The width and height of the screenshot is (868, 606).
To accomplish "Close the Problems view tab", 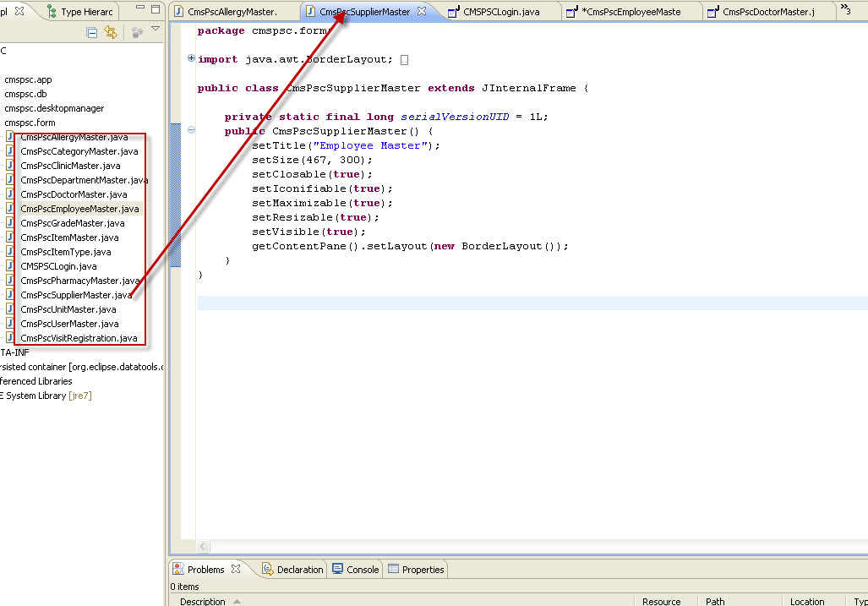I will pyautogui.click(x=236, y=569).
